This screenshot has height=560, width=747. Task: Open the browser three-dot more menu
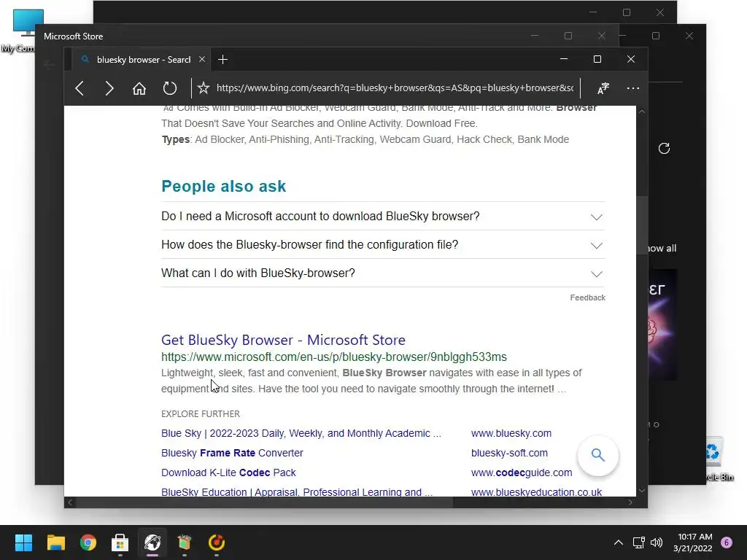point(632,88)
